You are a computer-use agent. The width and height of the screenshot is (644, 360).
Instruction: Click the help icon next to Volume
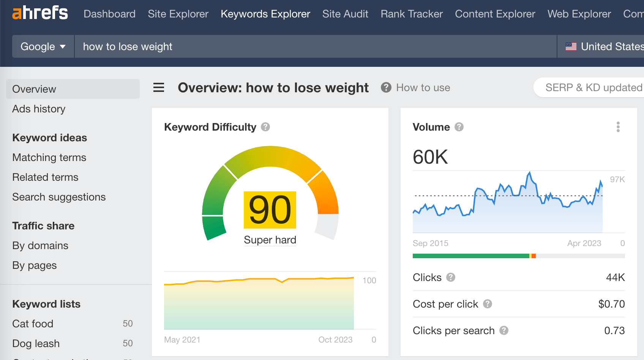click(459, 127)
